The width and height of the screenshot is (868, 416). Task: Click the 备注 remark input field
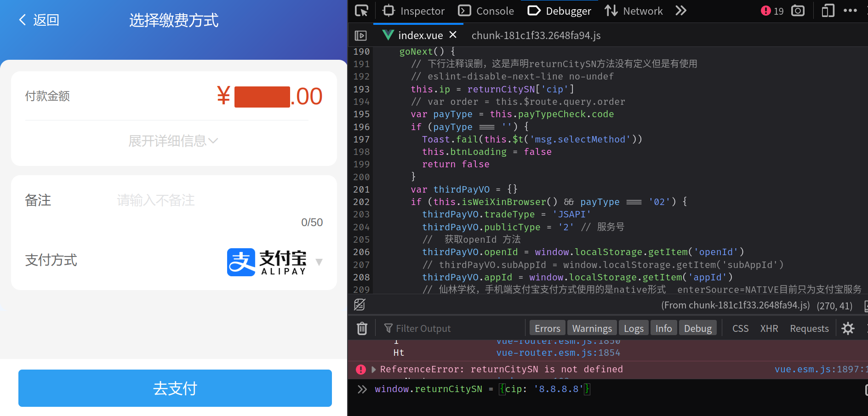click(219, 200)
